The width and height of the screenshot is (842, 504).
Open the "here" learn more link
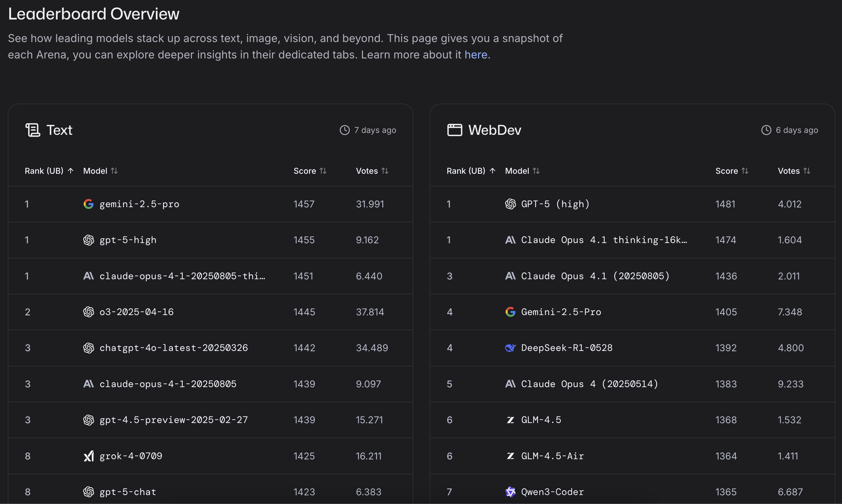coord(475,54)
